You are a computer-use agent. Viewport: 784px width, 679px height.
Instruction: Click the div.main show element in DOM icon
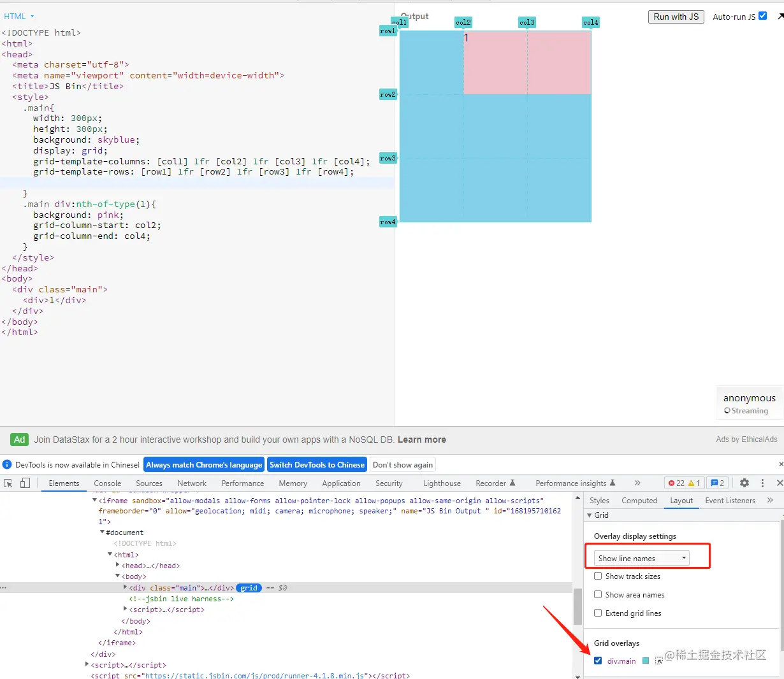(659, 661)
